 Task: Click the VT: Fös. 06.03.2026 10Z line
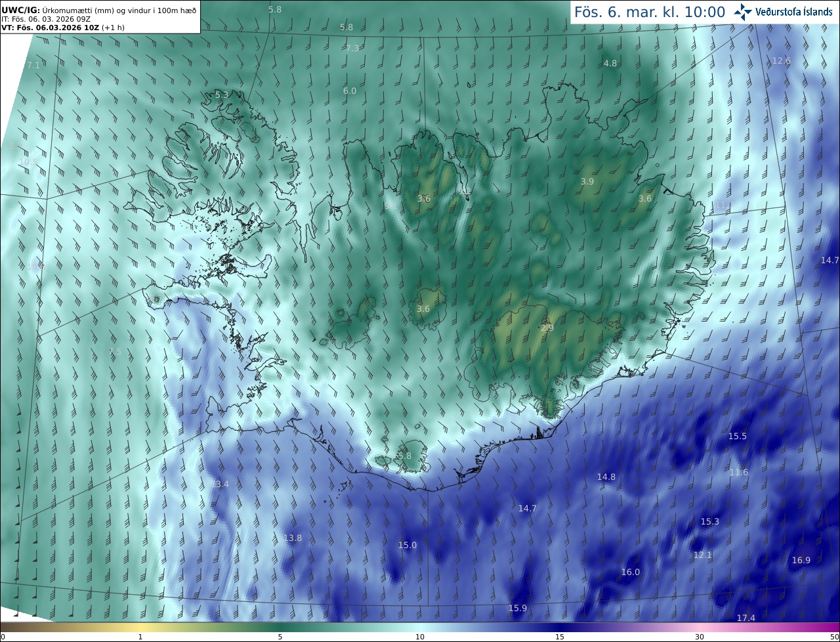63,28
